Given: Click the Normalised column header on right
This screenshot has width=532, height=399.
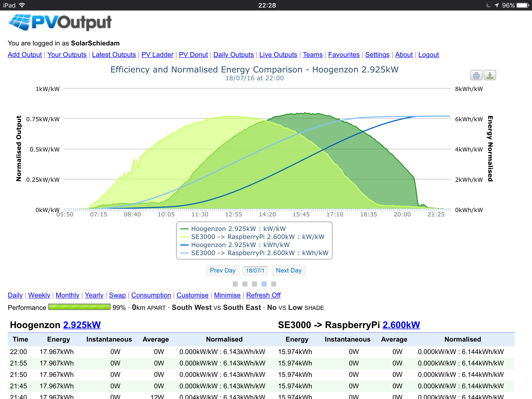Looking at the screenshot, I should [x=462, y=339].
